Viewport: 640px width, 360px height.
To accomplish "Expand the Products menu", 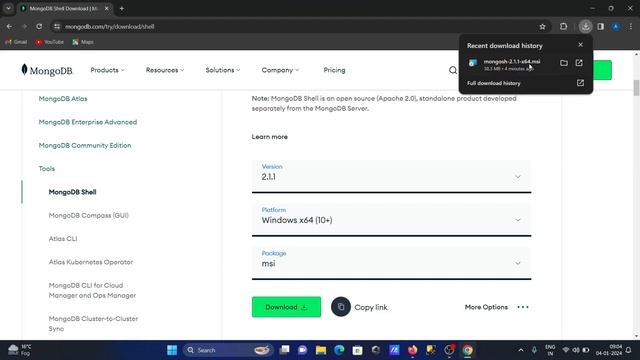I will 107,70.
